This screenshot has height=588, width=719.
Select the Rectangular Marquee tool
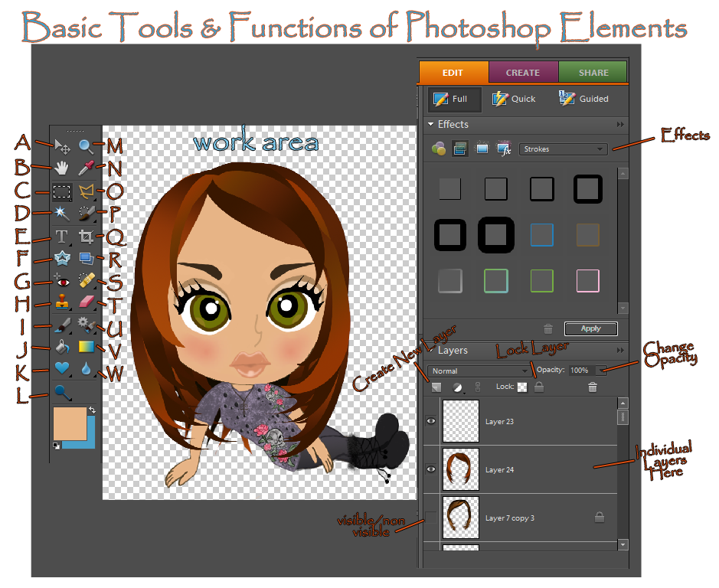(x=61, y=191)
